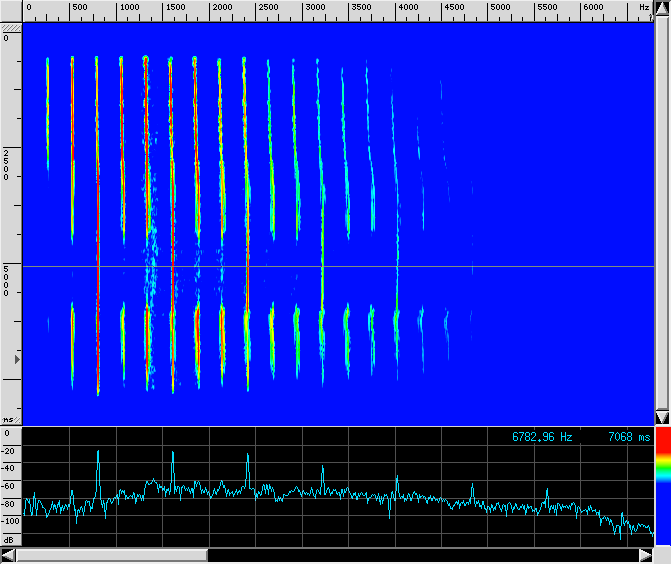Click the tallest peak in the spectrum plot
This screenshot has width=671, height=564.
click(98, 453)
